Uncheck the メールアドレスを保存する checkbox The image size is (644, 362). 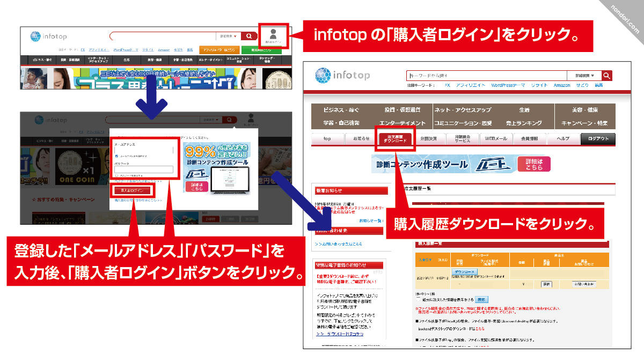coord(116,155)
